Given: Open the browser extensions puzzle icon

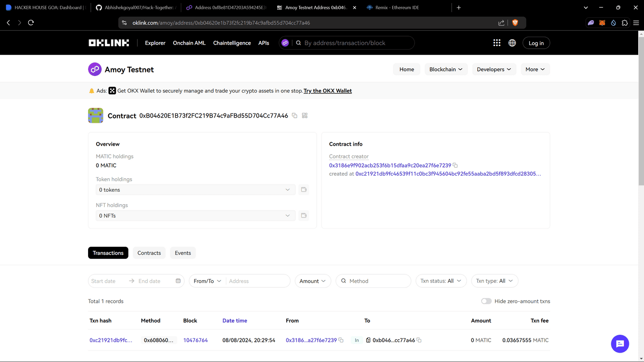Looking at the screenshot, I should [625, 22].
